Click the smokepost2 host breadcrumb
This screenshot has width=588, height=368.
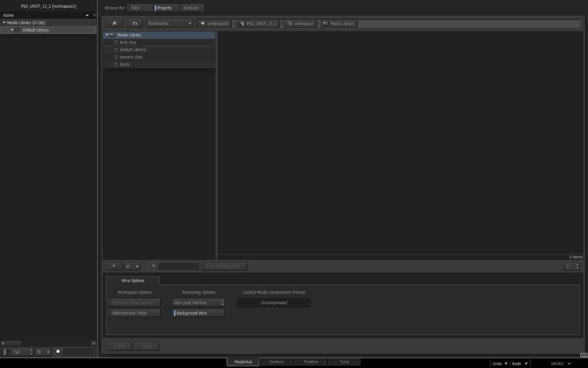click(x=215, y=24)
